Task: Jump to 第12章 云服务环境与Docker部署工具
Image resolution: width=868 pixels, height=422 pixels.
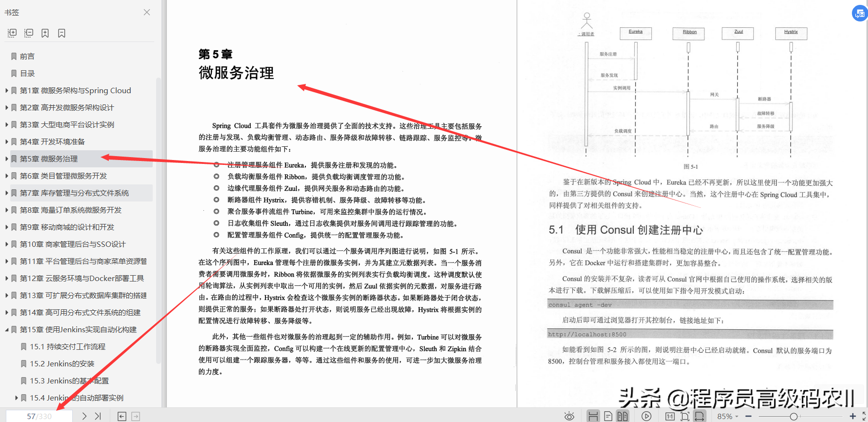Action: [82, 278]
